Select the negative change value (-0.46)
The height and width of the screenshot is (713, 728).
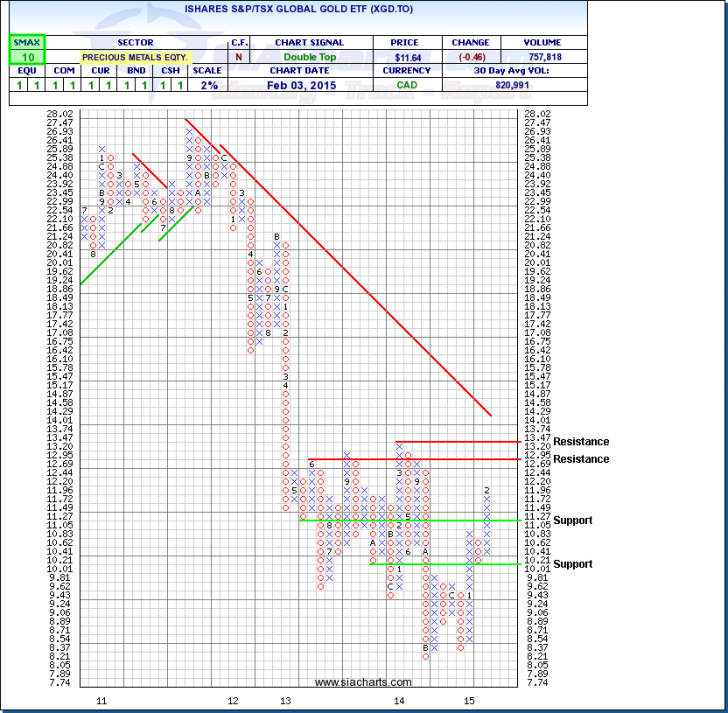469,57
